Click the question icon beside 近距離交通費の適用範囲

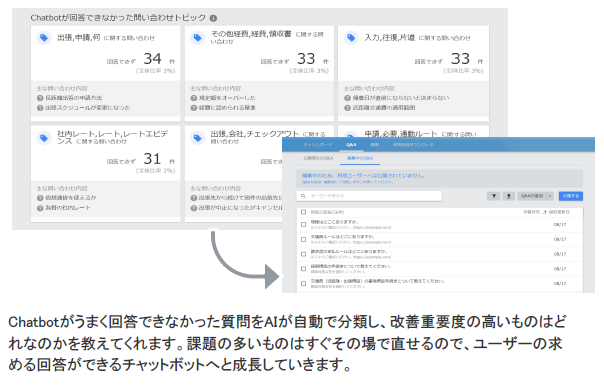[x=347, y=108]
